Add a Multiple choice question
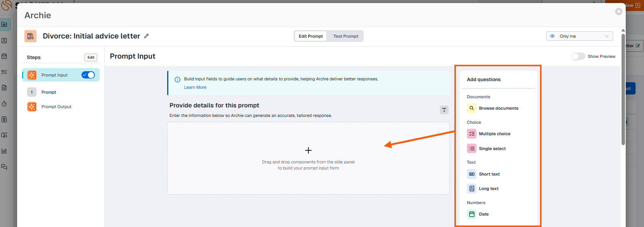Viewport: 644px width, 227px height. (494, 134)
